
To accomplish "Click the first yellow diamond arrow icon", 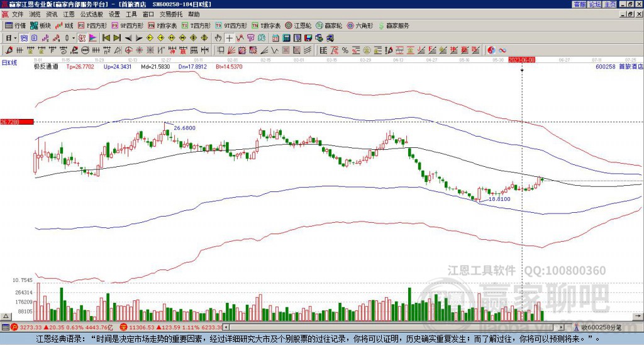I will point(150,38).
